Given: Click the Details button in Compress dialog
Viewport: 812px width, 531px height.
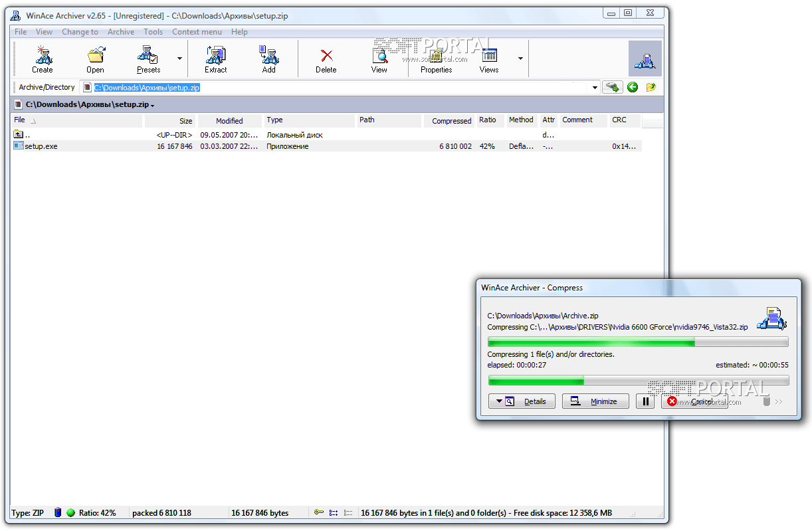Looking at the screenshot, I should point(522,401).
